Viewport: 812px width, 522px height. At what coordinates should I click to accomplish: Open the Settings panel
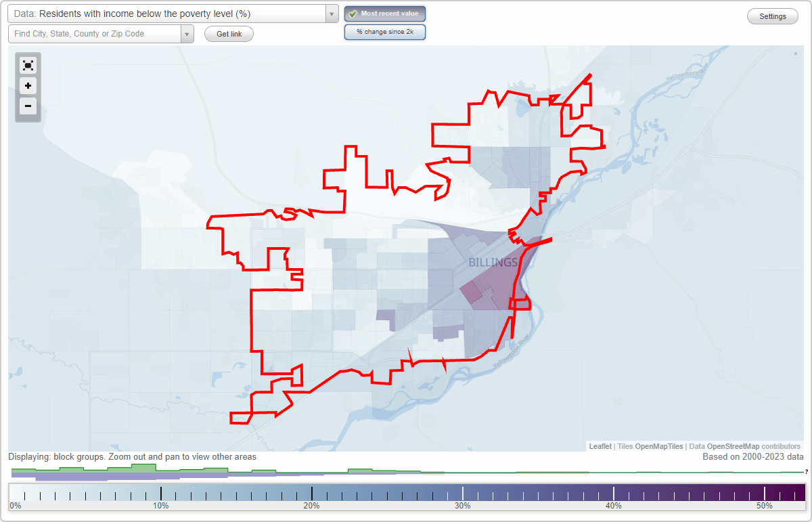[772, 16]
